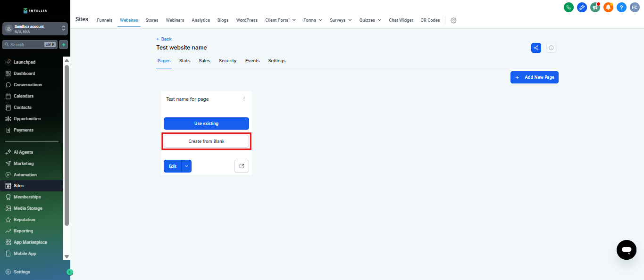Expand the Client Portal dropdown menu
644x280 pixels.
tap(280, 20)
